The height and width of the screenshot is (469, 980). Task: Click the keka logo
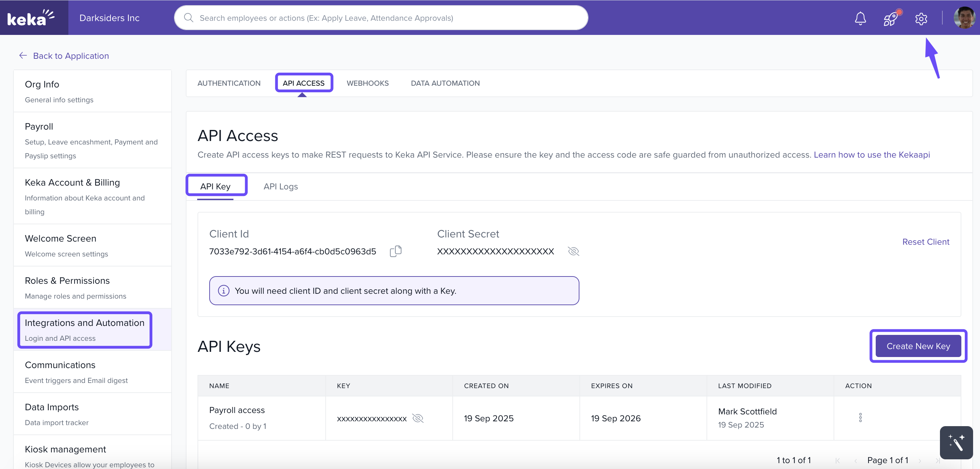pos(31,18)
